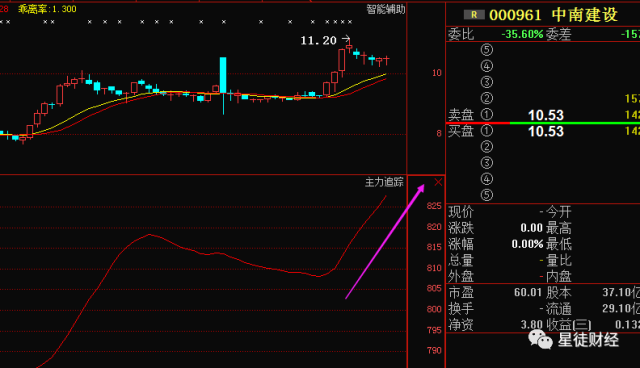The height and width of the screenshot is (368, 640).
Task: Click the 11.20 high price marker
Action: [318, 40]
